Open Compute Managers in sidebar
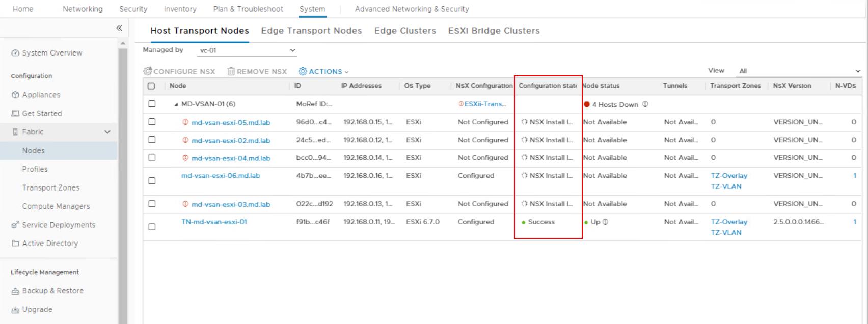The height and width of the screenshot is (324, 868). 56,206
